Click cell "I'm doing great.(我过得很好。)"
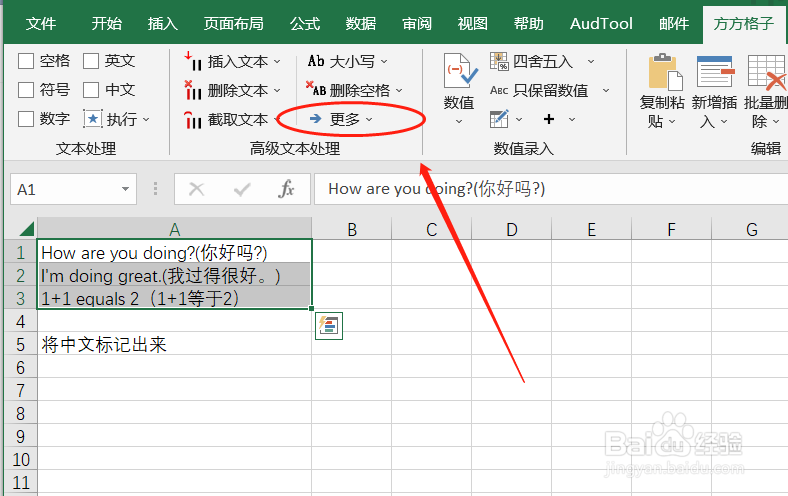This screenshot has width=788, height=496. pyautogui.click(x=174, y=275)
